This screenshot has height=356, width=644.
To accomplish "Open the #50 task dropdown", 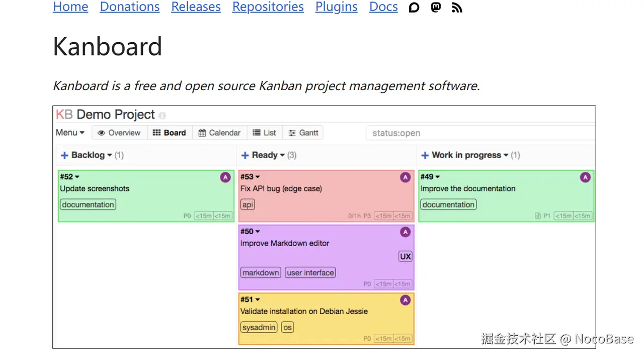I will pyautogui.click(x=250, y=232).
